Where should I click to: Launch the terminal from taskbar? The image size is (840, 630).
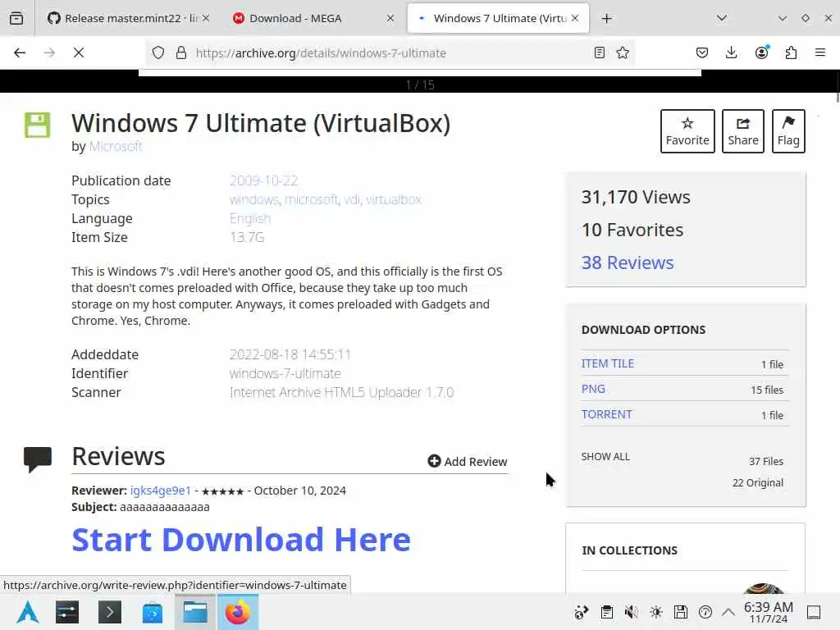(x=110, y=612)
